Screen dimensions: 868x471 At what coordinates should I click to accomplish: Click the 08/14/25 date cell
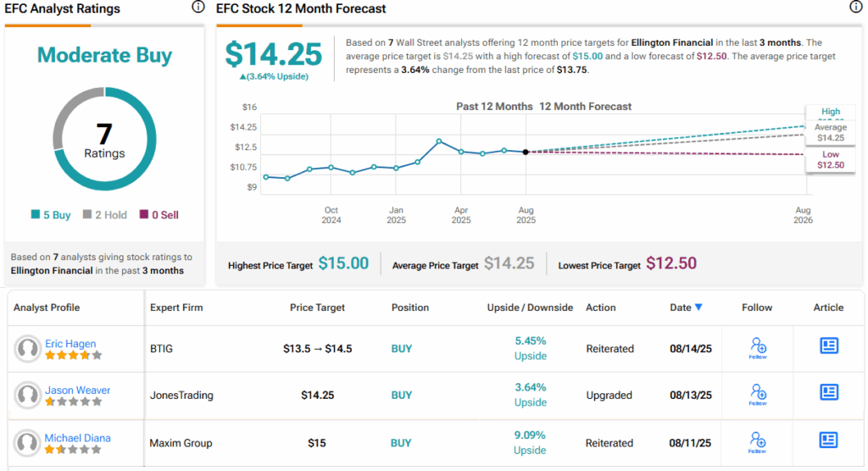691,349
